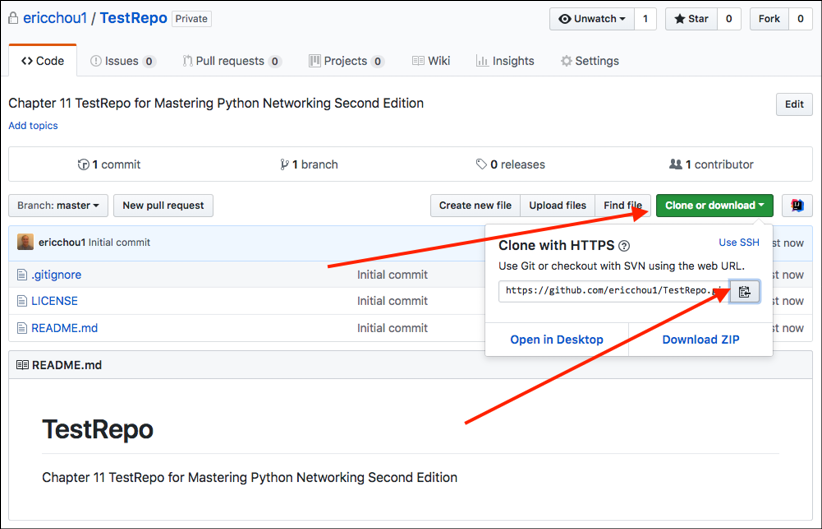Open the Unwatch dropdown
822x529 pixels.
point(592,19)
